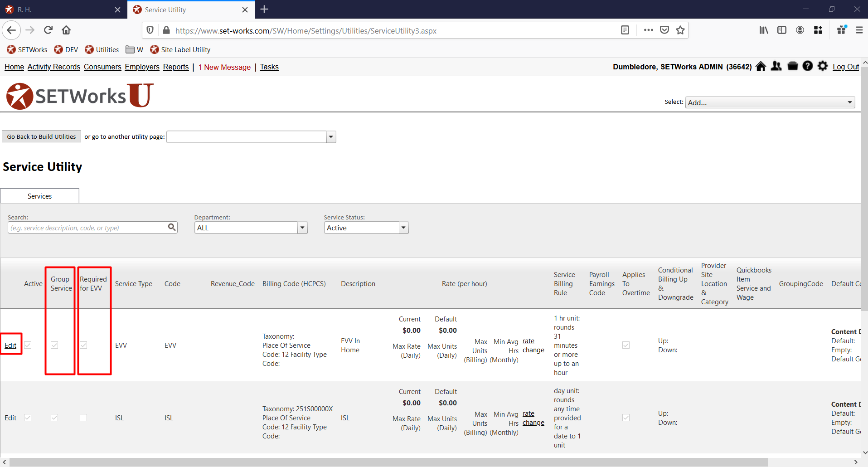Open SETWorks bookmark in bookmarks bar
868x467 pixels.
point(27,50)
